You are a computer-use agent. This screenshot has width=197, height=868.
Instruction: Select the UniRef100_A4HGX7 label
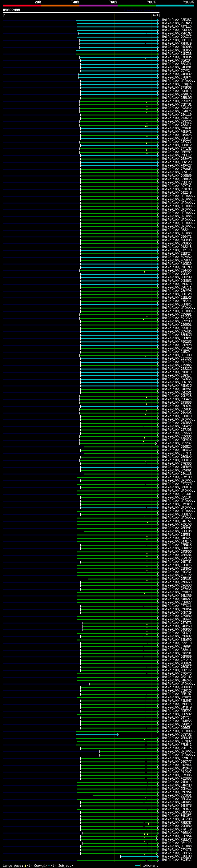(177, 802)
